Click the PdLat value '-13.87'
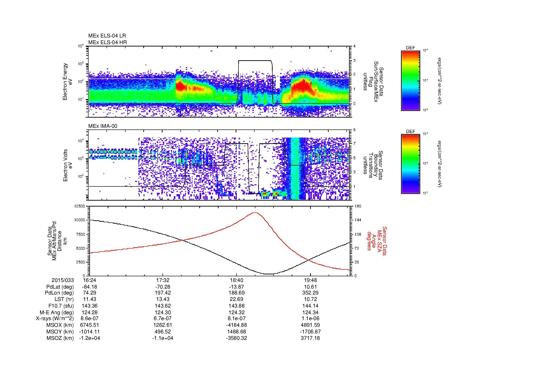The width and height of the screenshot is (555, 392). point(236,287)
